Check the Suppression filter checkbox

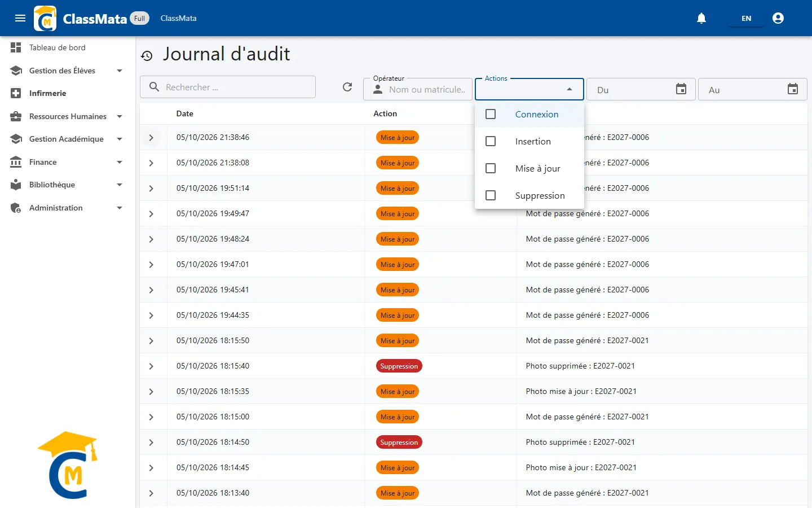(491, 195)
